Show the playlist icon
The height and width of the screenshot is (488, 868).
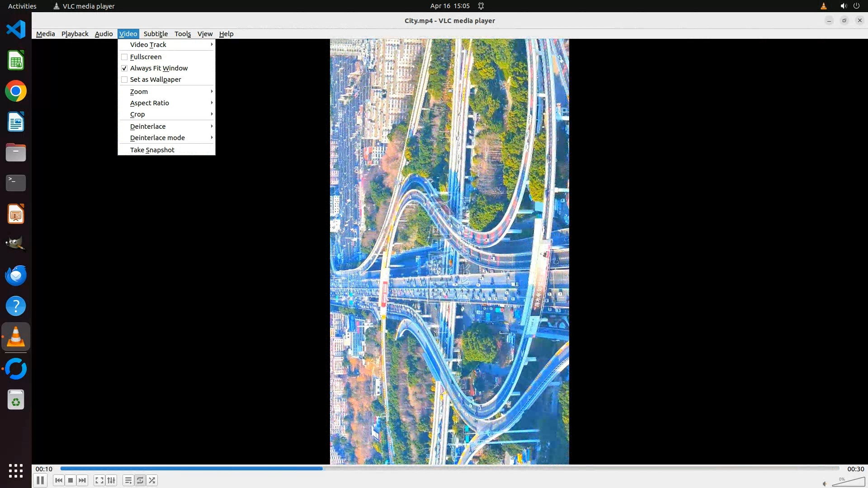128,480
